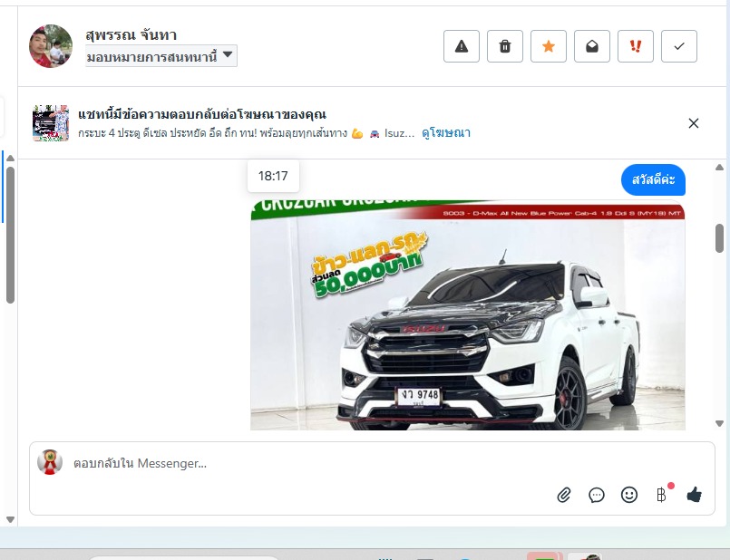The image size is (730, 560).
Task: Dismiss the ad reply banner
Action: point(693,123)
